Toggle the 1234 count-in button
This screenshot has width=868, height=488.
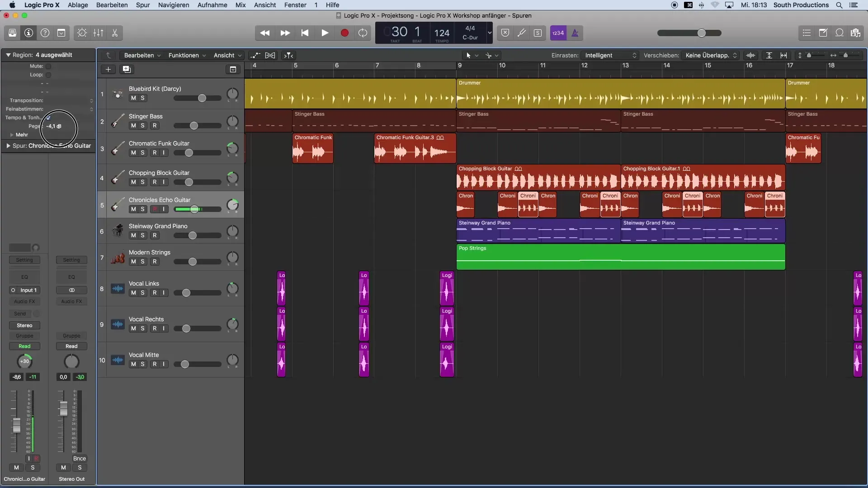558,33
